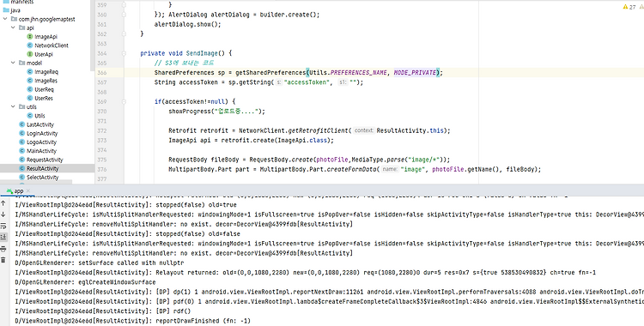Click the java folder icon

[x=5, y=10]
